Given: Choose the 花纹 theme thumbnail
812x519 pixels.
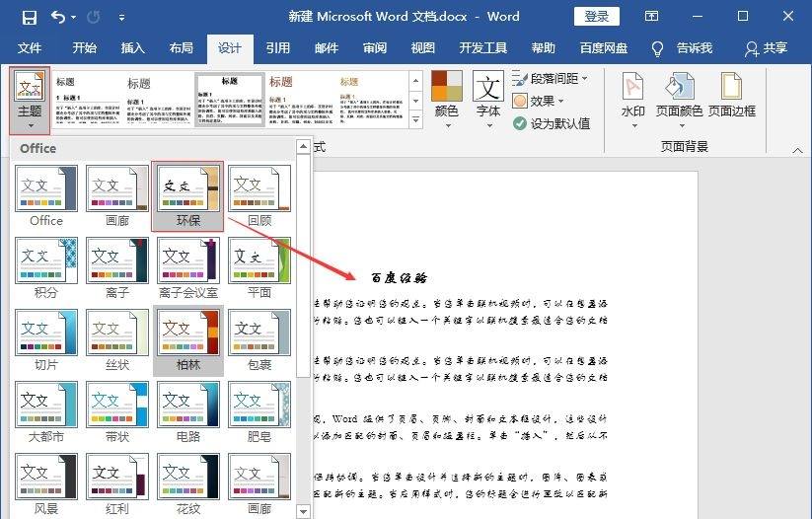Looking at the screenshot, I should pyautogui.click(x=188, y=484).
